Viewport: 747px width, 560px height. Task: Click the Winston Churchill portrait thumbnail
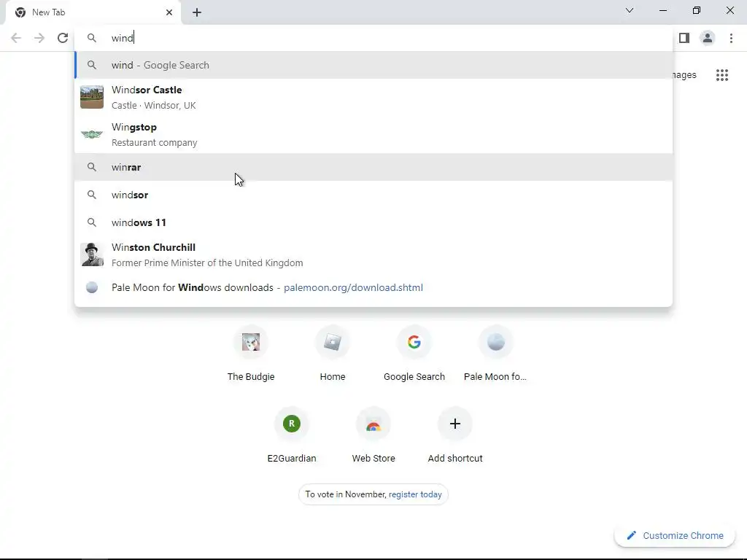(92, 254)
